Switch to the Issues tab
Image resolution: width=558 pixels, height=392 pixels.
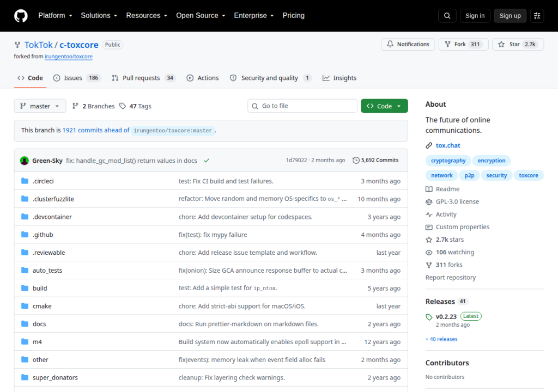pos(77,78)
